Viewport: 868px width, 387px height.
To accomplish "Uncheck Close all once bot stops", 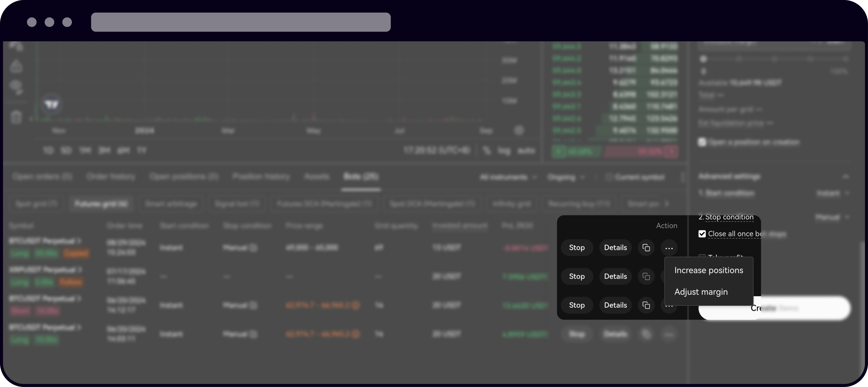I will tap(702, 234).
